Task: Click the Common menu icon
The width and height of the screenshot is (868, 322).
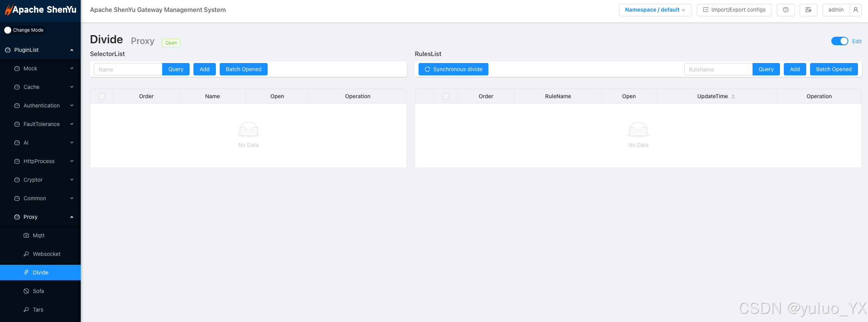Action: click(x=17, y=198)
